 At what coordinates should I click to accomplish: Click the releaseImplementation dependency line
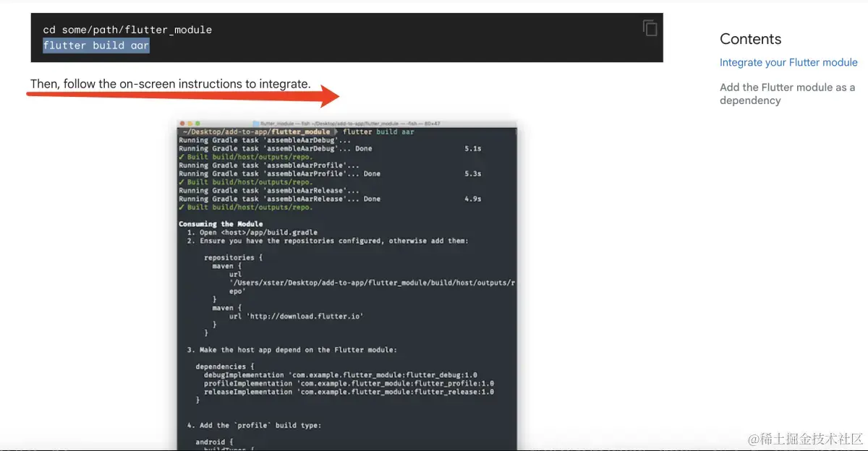349,392
